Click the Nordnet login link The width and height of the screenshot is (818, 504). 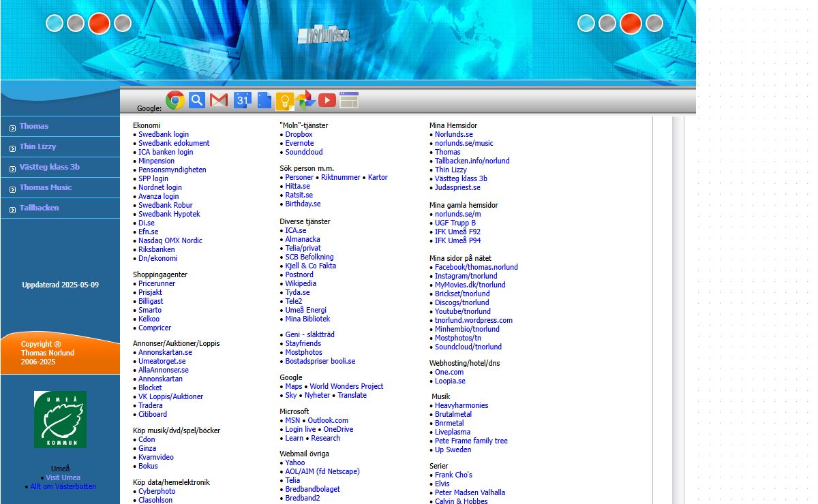[160, 188]
